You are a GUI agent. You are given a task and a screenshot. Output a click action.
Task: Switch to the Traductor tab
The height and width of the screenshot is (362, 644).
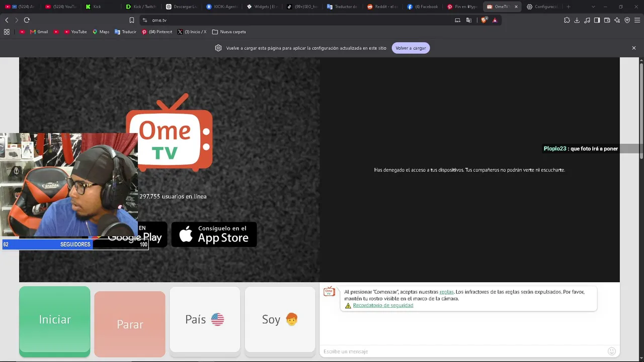point(342,7)
